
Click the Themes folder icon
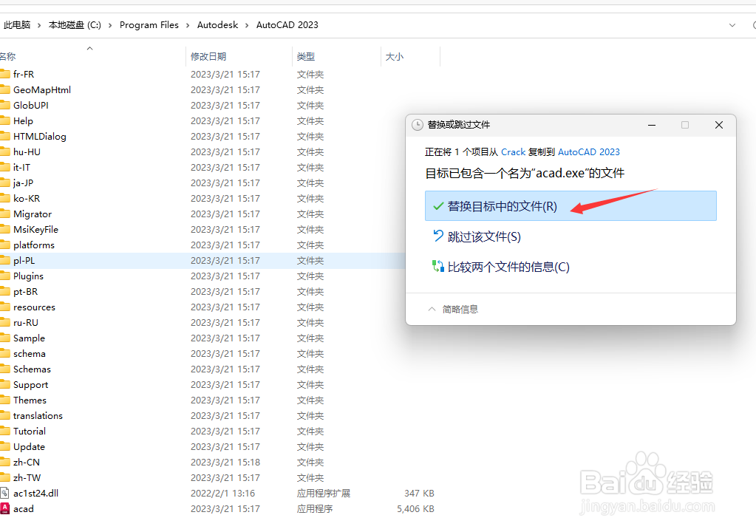pos(5,400)
